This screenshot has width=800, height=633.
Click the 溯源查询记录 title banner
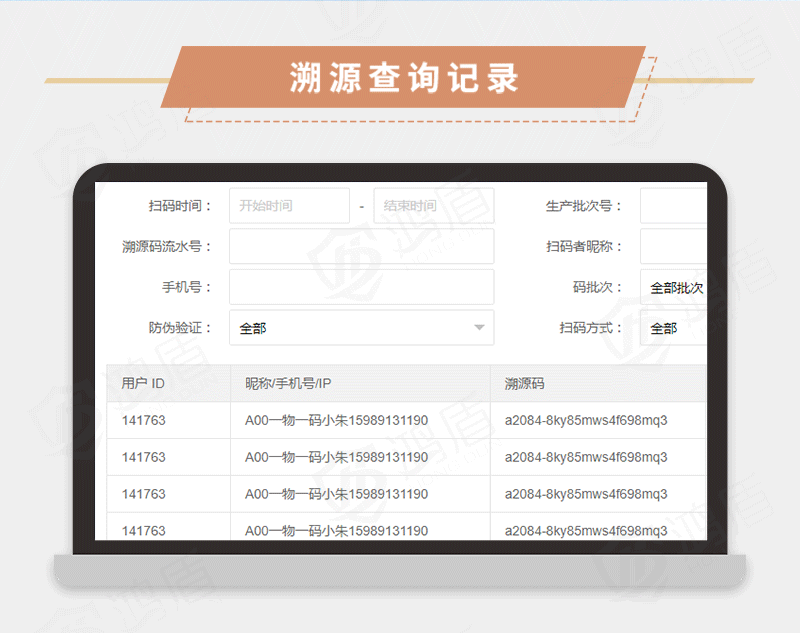click(x=404, y=79)
